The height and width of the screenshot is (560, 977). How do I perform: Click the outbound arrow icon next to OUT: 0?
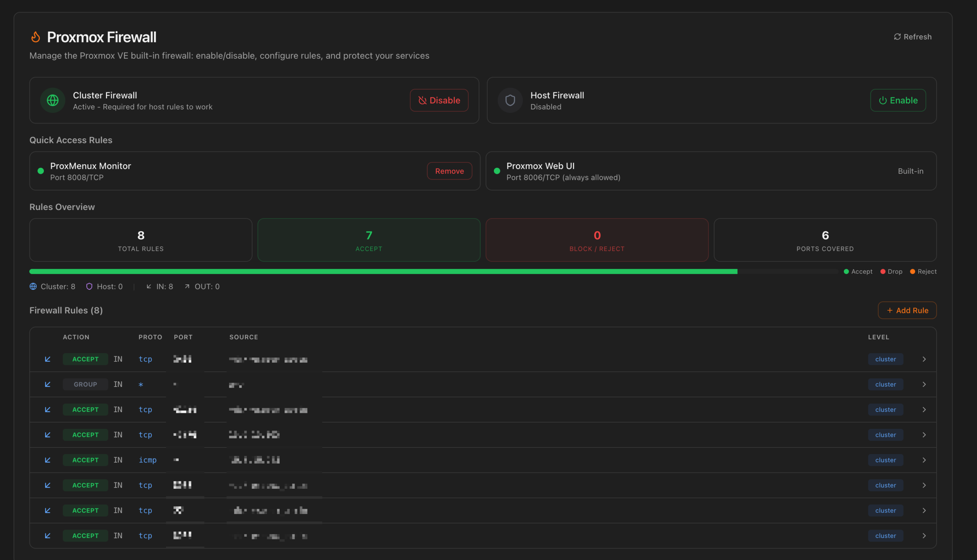(187, 286)
